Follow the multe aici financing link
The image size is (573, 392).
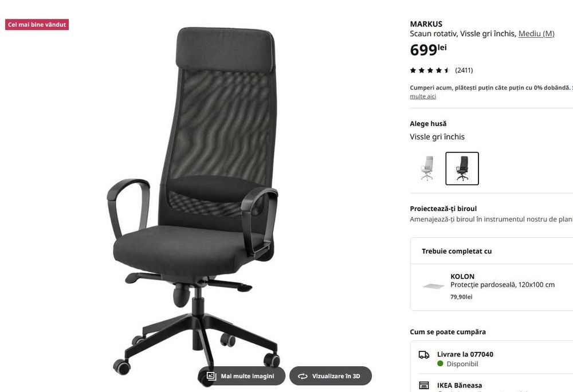(x=423, y=96)
